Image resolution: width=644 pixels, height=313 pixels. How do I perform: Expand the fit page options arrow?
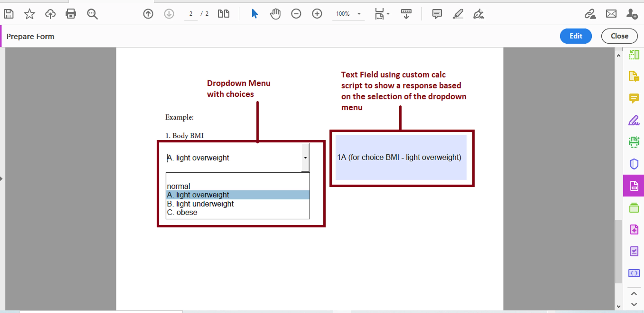[388, 14]
